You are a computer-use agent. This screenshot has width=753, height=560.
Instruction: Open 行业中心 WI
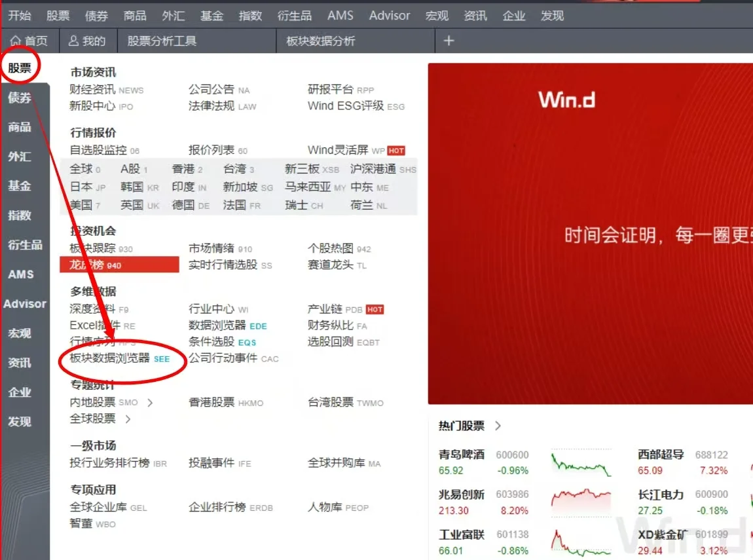coord(219,308)
